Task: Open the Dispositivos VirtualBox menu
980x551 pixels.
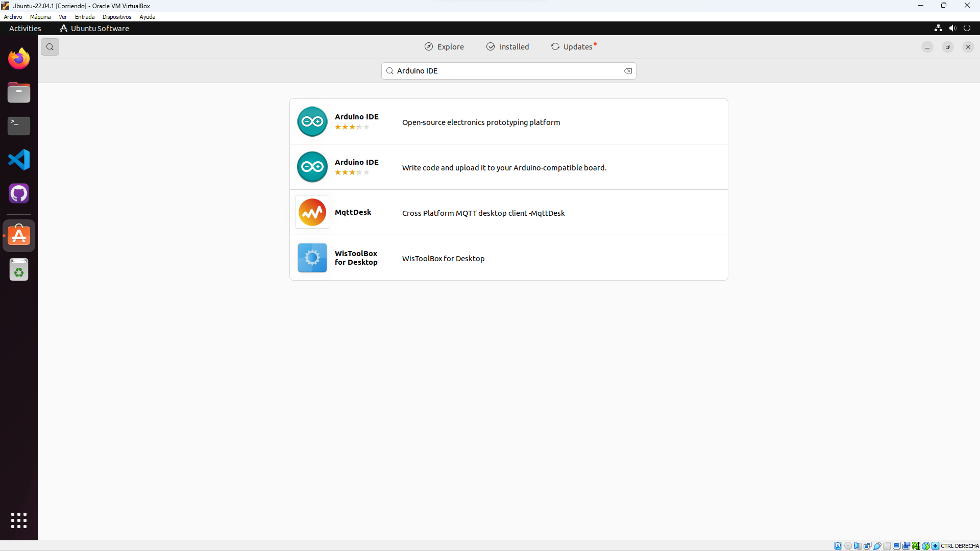Action: (117, 17)
